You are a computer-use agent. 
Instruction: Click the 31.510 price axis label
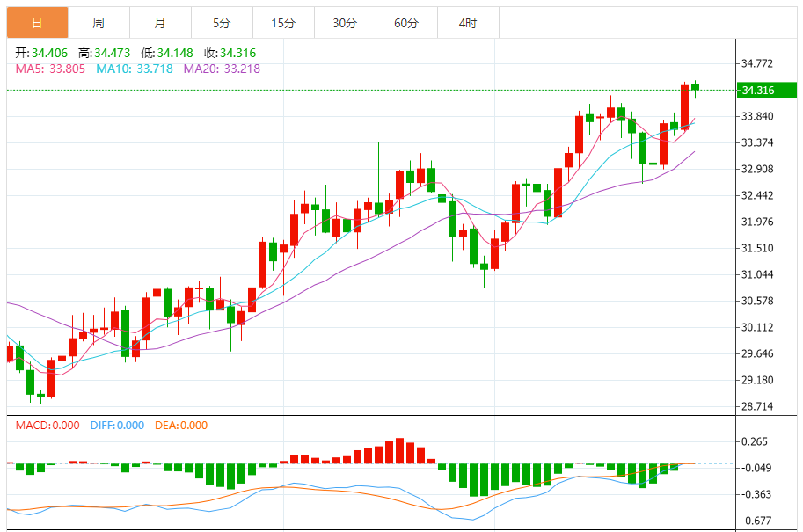point(757,248)
